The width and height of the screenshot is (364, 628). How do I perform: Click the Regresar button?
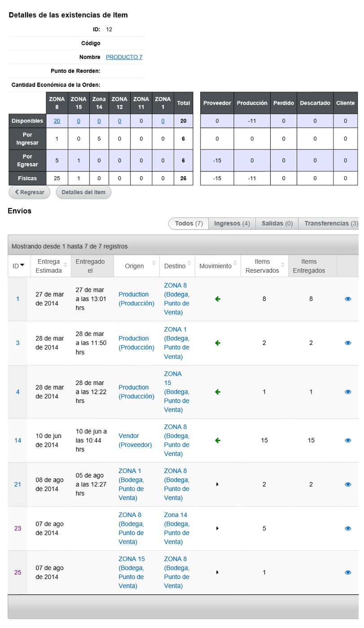(30, 192)
